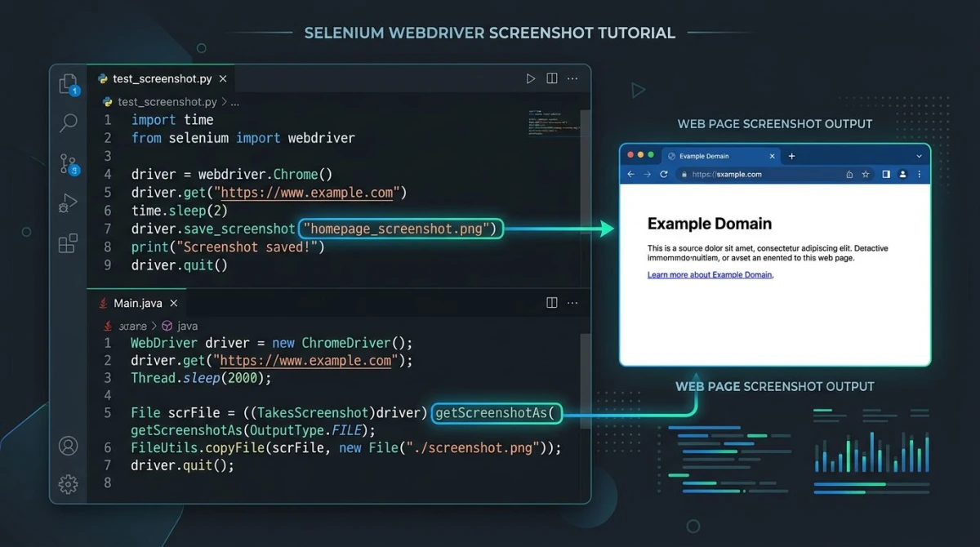The width and height of the screenshot is (980, 547).
Task: Open the Extensions view icon
Action: point(69,242)
